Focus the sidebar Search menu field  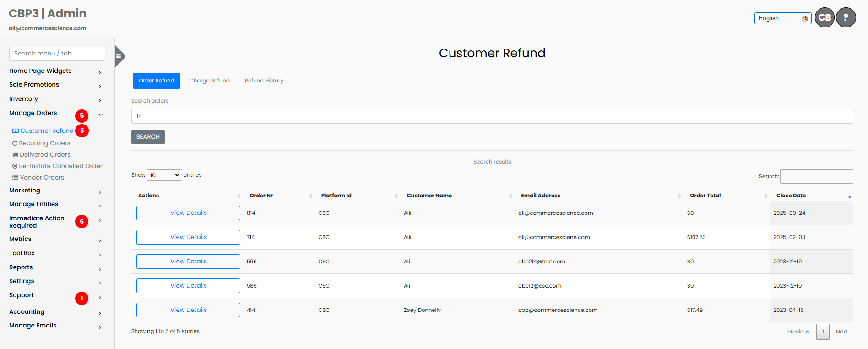pos(57,54)
